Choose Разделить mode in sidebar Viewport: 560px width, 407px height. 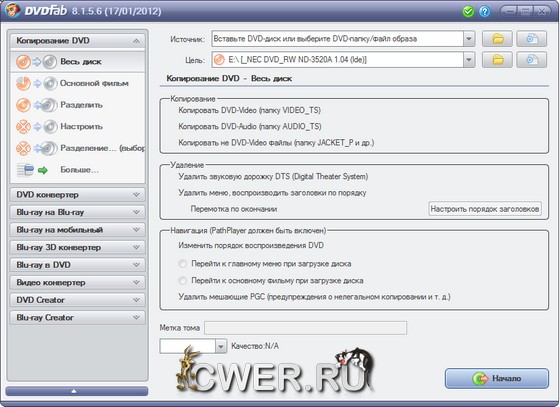[x=78, y=105]
